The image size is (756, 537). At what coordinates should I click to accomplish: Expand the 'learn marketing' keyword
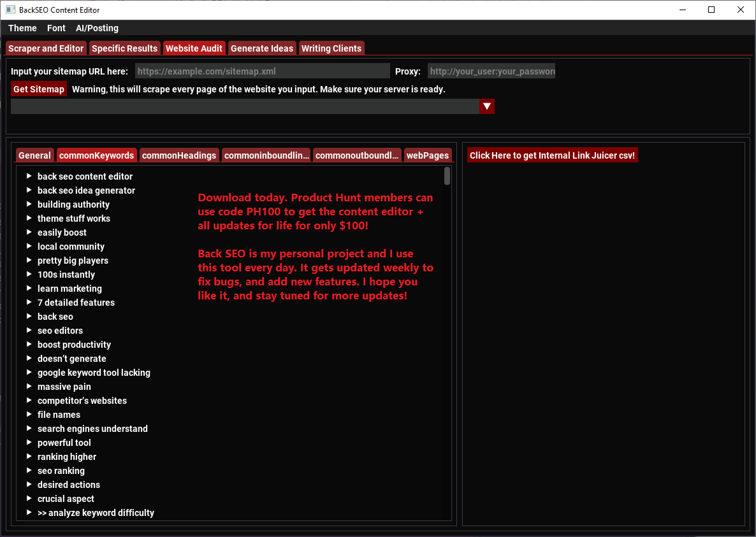coord(29,288)
